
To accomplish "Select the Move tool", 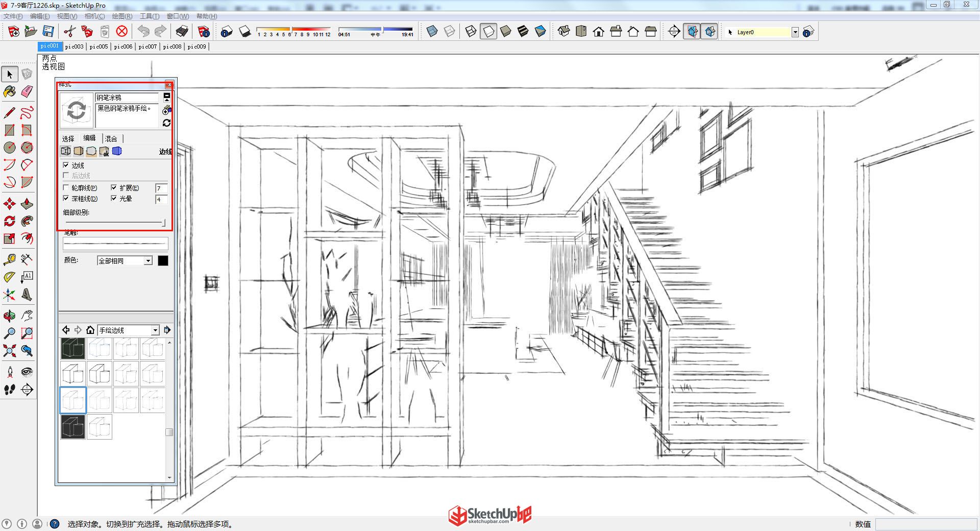I will point(10,204).
